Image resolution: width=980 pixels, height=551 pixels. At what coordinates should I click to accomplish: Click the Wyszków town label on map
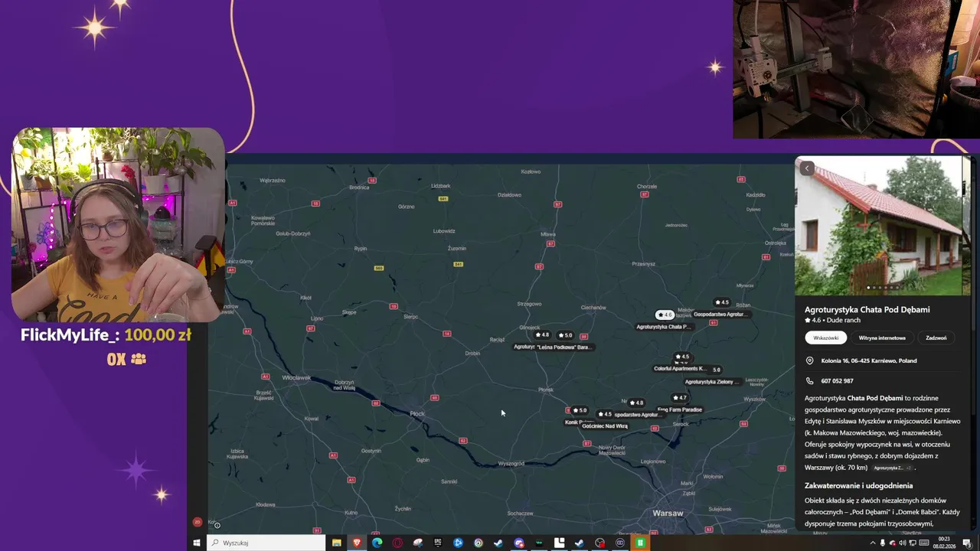pyautogui.click(x=754, y=399)
